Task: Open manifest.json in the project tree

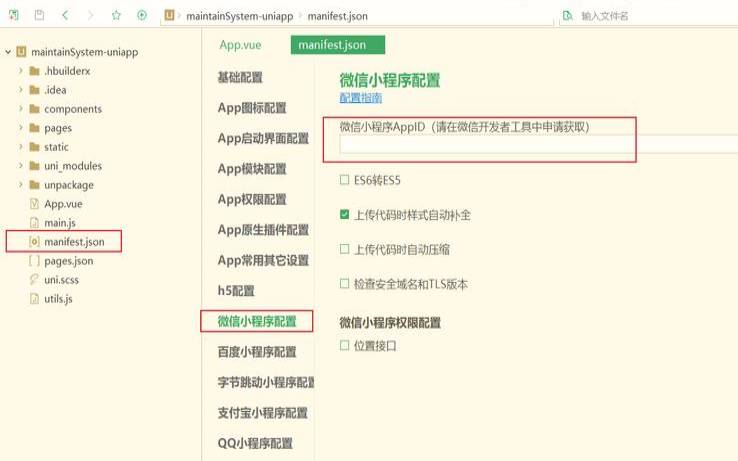Action: coord(74,242)
